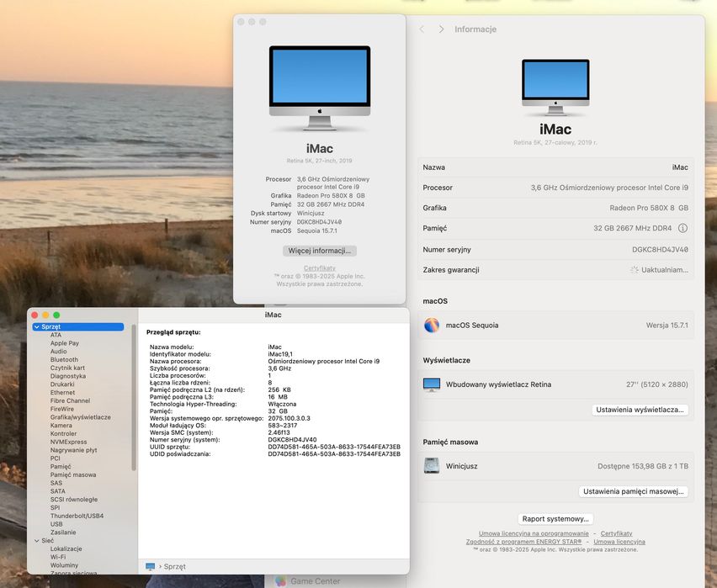Click Sprzęt label in path bar

[x=174, y=567]
